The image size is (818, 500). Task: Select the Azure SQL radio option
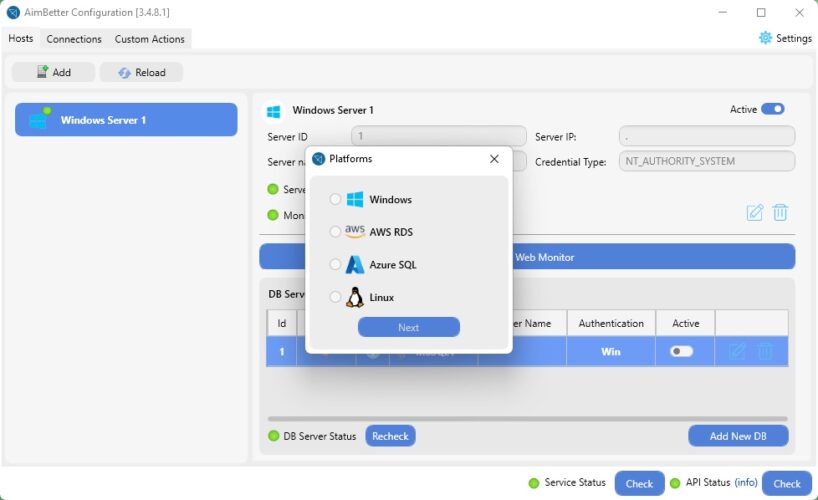pyautogui.click(x=335, y=265)
